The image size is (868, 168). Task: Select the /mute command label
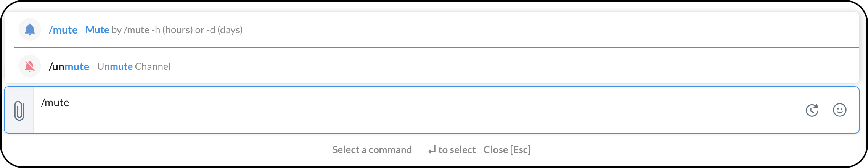click(63, 30)
